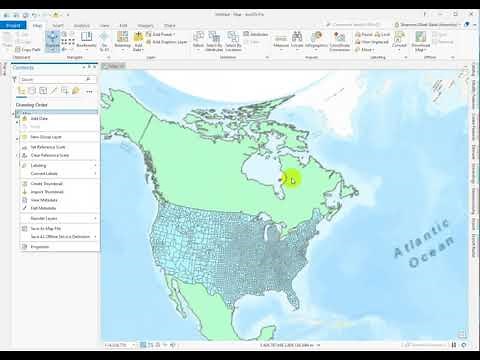Open Coordinate Conversion tool

point(340,41)
